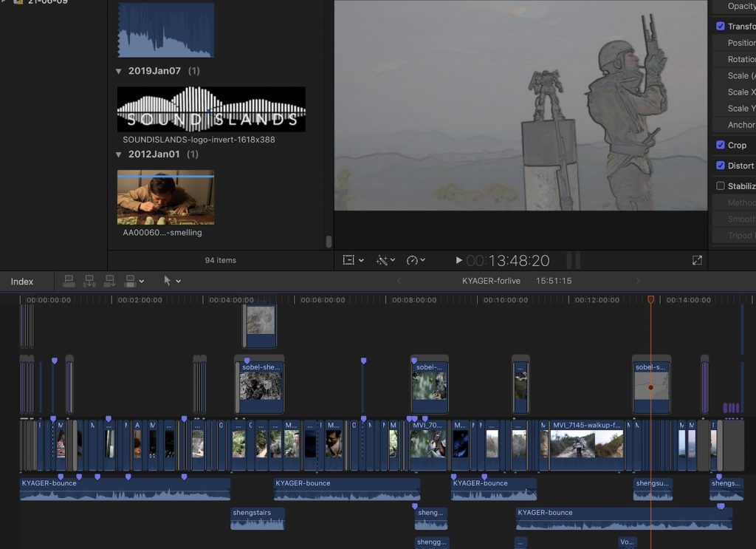Click the append clip to storyline icon

109,281
